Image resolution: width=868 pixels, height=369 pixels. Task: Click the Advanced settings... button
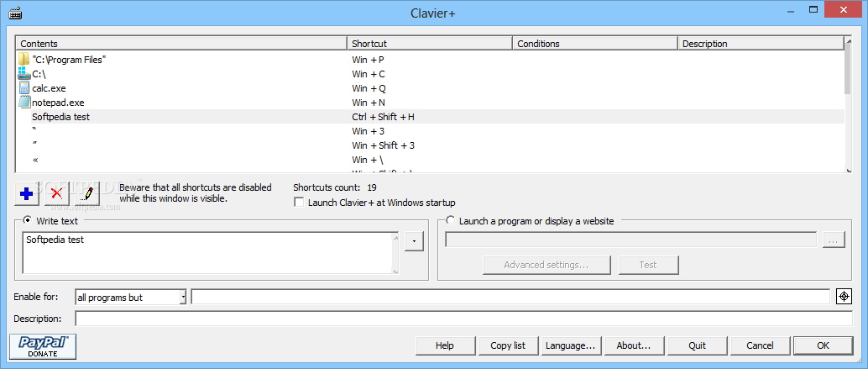coord(546,265)
